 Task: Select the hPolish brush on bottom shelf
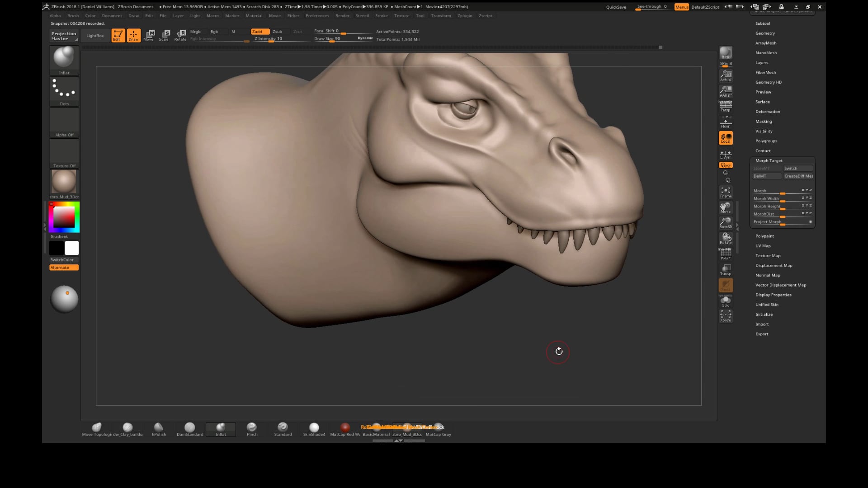tap(159, 429)
